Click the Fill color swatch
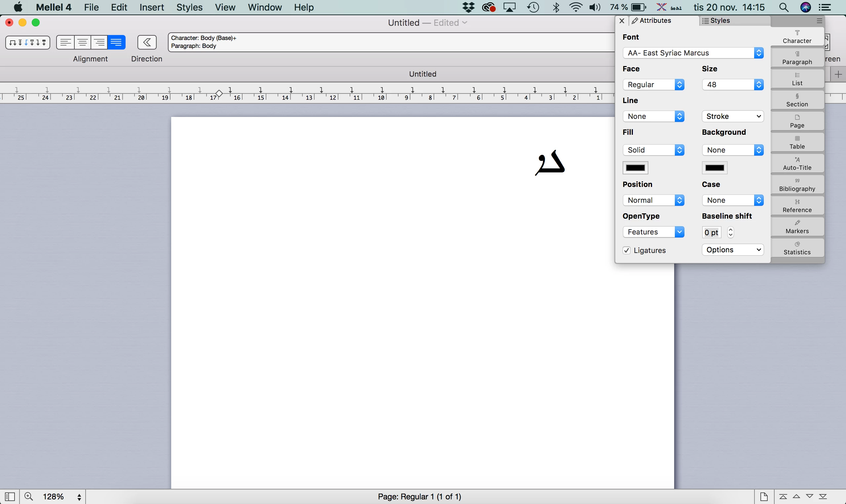 tap(635, 168)
